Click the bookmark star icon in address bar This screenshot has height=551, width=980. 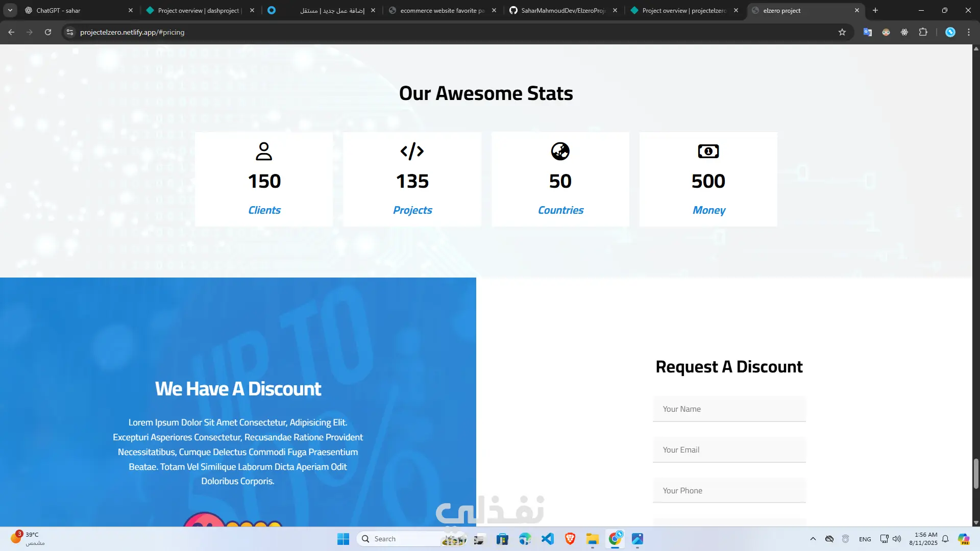[x=842, y=32]
